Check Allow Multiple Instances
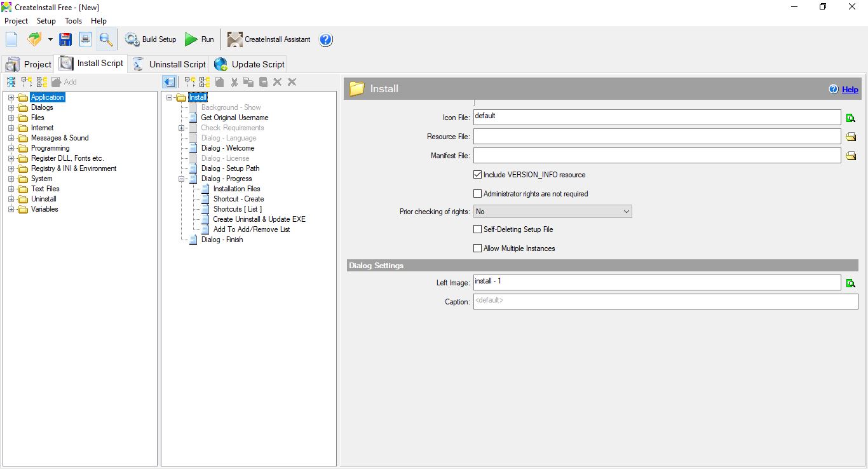The image size is (868, 469). click(x=478, y=248)
